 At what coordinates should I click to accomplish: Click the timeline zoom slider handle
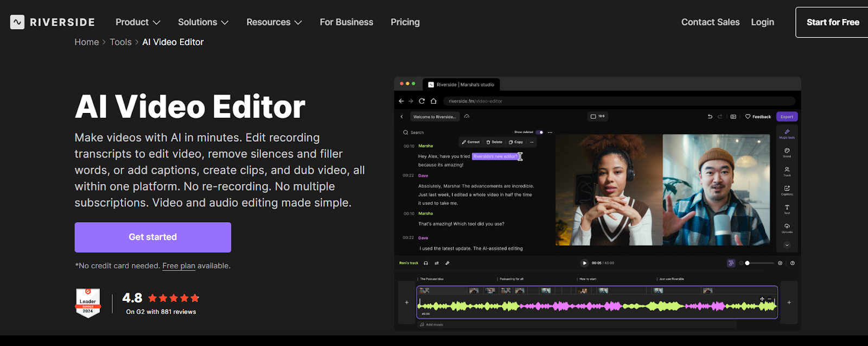pyautogui.click(x=747, y=263)
